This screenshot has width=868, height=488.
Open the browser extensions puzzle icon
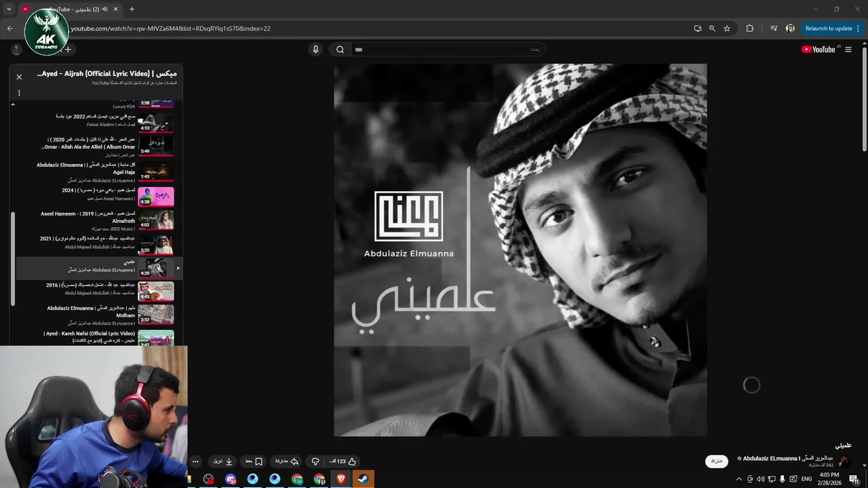(x=749, y=28)
